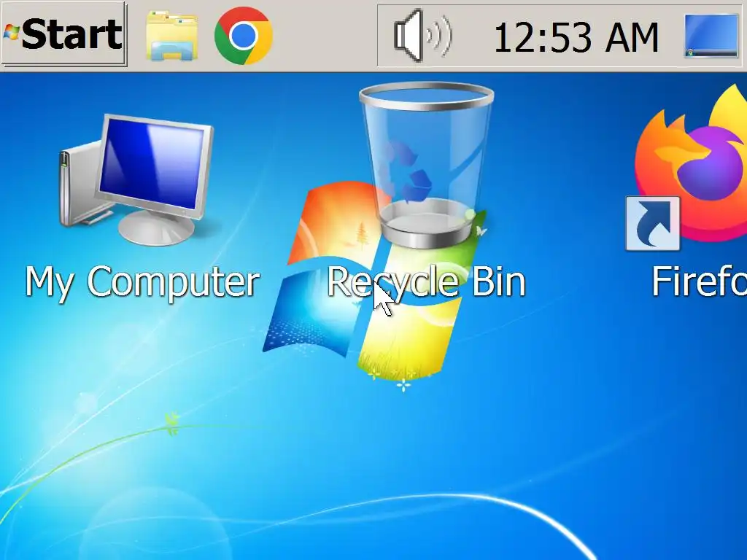Select the Firefox desktop shortcut icon

pos(686,168)
